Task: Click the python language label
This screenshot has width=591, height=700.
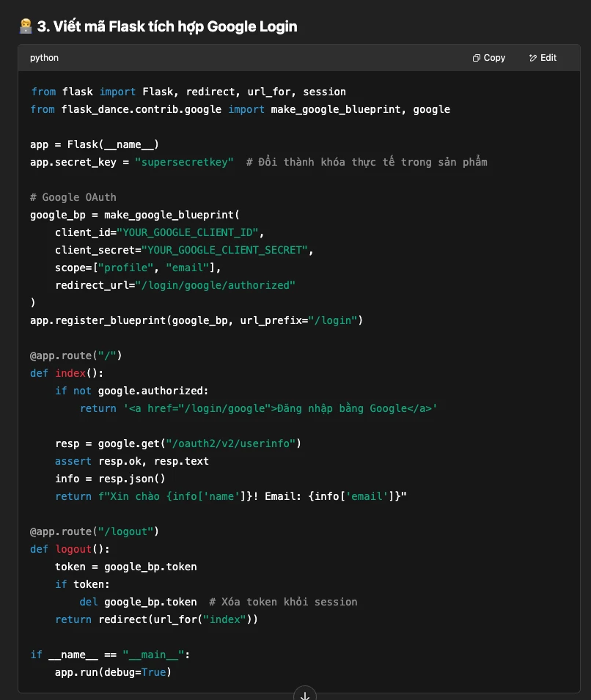Action: [x=44, y=58]
